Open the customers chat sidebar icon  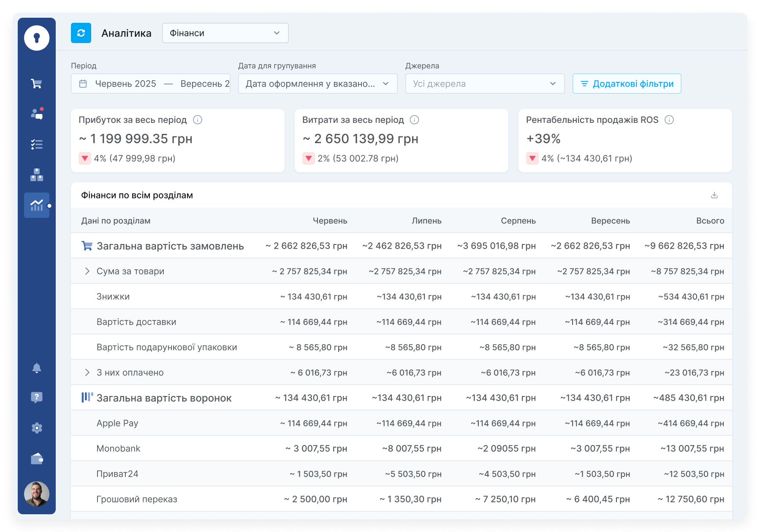(37, 114)
